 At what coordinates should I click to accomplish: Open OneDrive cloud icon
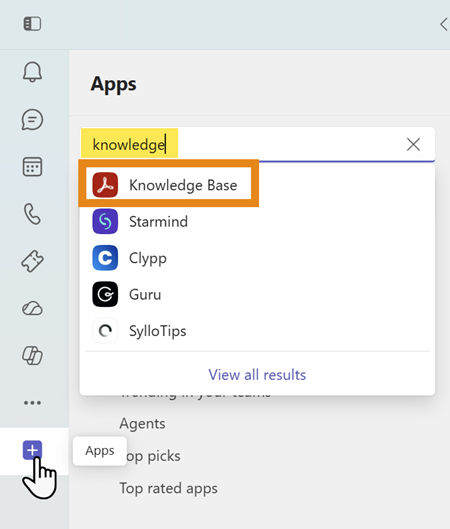point(32,308)
